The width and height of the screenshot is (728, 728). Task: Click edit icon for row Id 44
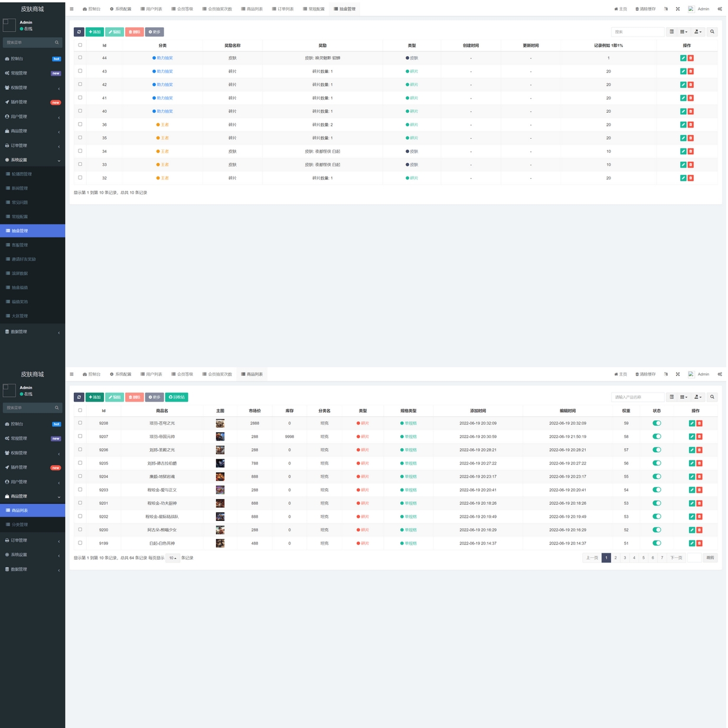tap(683, 58)
